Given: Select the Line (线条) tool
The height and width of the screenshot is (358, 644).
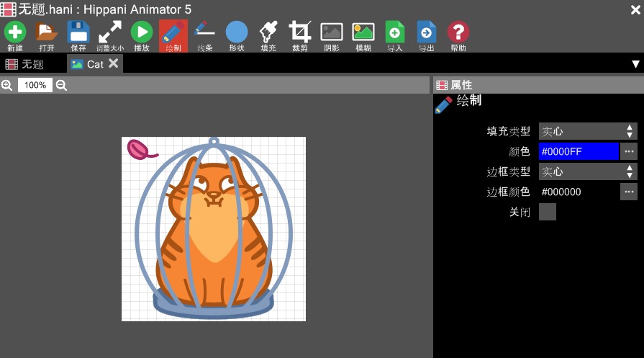Looking at the screenshot, I should coord(205,35).
